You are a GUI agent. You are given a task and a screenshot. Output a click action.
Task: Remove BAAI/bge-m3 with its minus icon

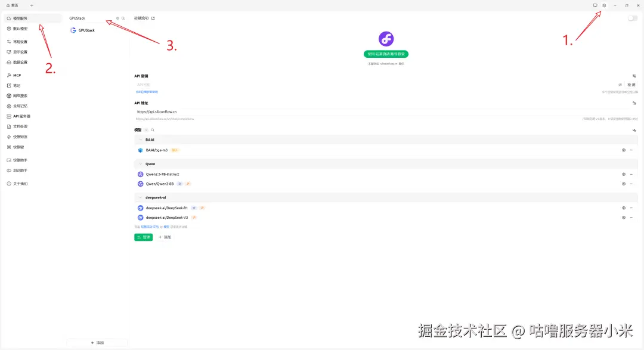(x=631, y=150)
